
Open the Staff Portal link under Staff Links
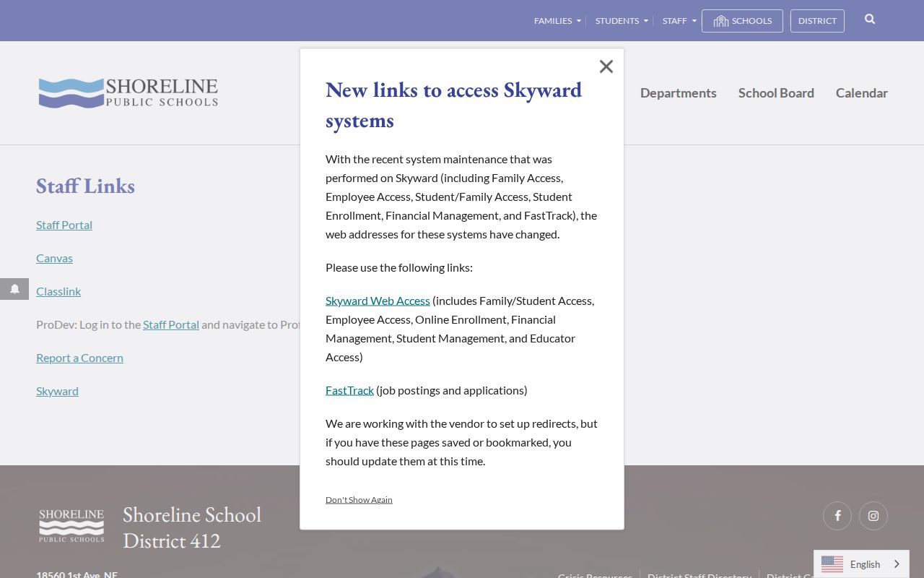click(64, 225)
